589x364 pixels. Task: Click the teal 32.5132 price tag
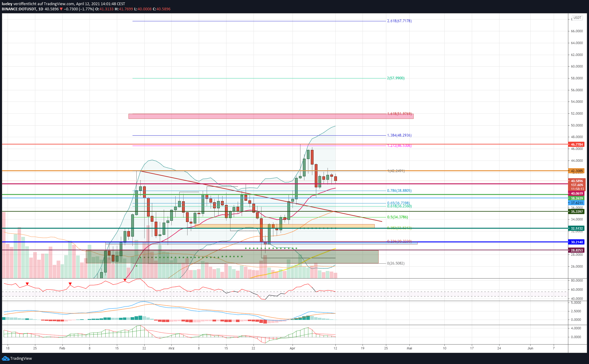[x=577, y=228]
